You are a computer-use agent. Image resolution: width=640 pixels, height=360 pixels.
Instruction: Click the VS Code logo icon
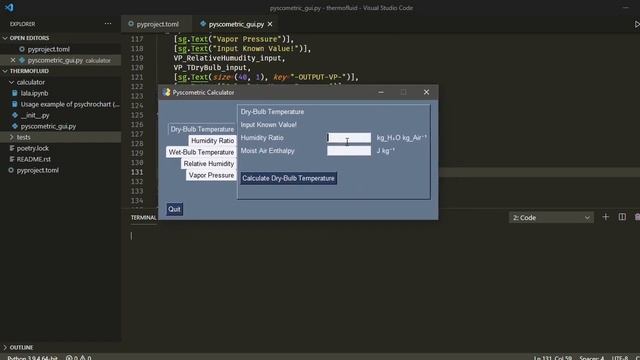click(x=9, y=7)
